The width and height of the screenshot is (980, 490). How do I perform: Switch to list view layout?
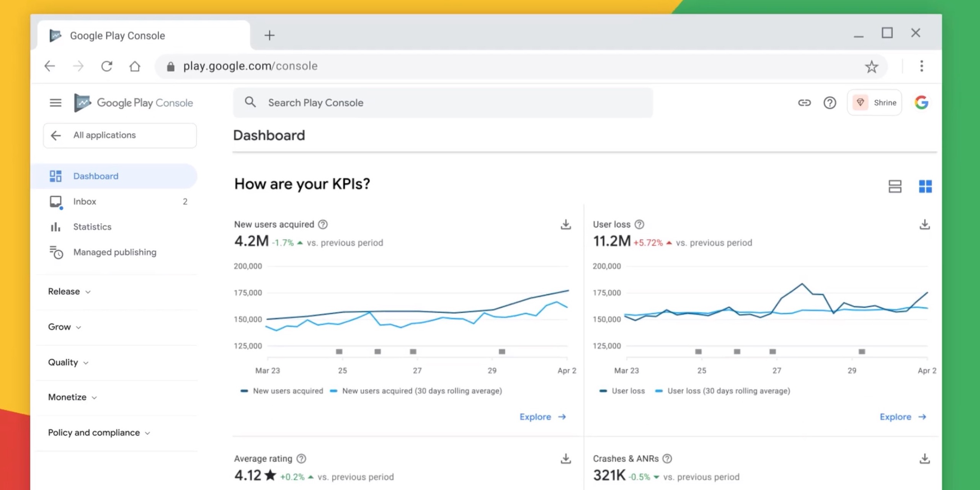coord(895,186)
